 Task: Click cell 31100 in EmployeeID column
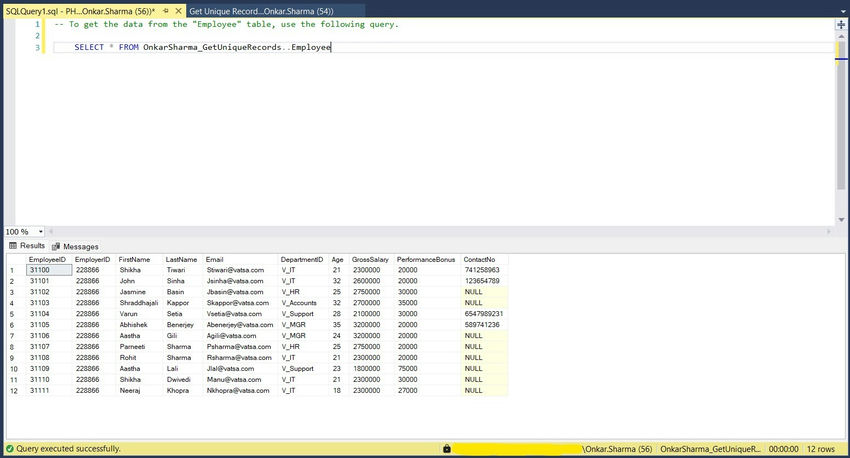pos(49,270)
